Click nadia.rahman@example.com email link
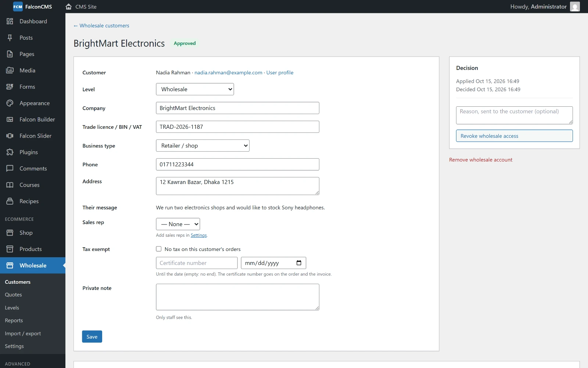 [x=228, y=72]
